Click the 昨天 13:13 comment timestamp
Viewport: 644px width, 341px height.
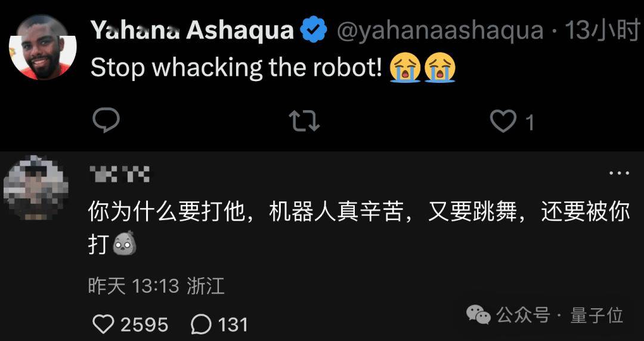click(134, 286)
